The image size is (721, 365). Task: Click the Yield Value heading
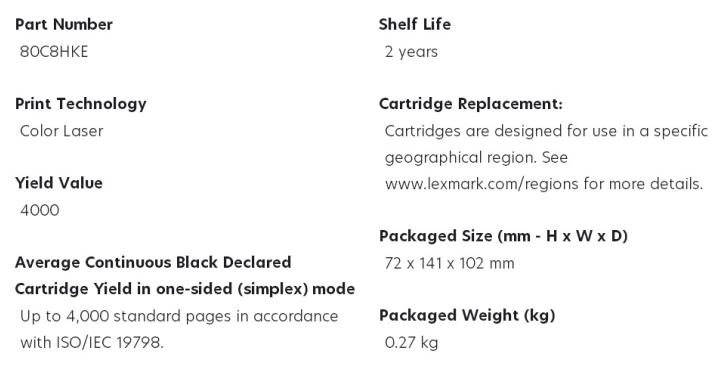[59, 183]
